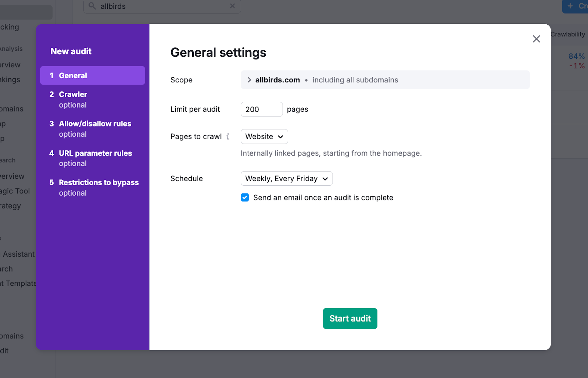Viewport: 588px width, 378px height.
Task: Close the New audit dialog with the X
Action: 536,39
